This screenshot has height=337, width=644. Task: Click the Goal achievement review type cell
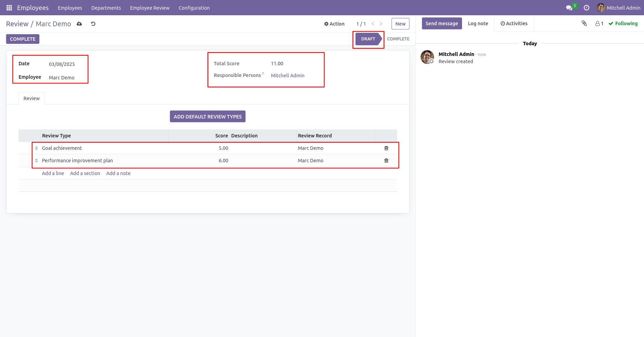[105, 148]
